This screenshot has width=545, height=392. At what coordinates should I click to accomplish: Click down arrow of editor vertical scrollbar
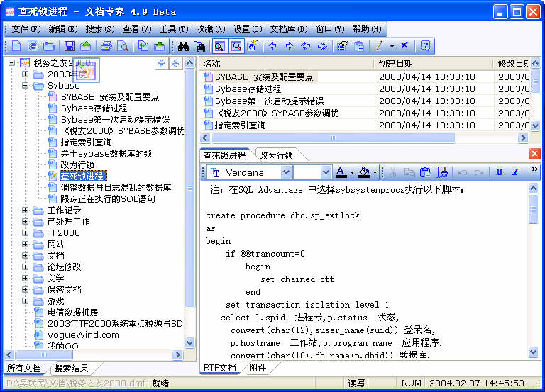click(533, 352)
